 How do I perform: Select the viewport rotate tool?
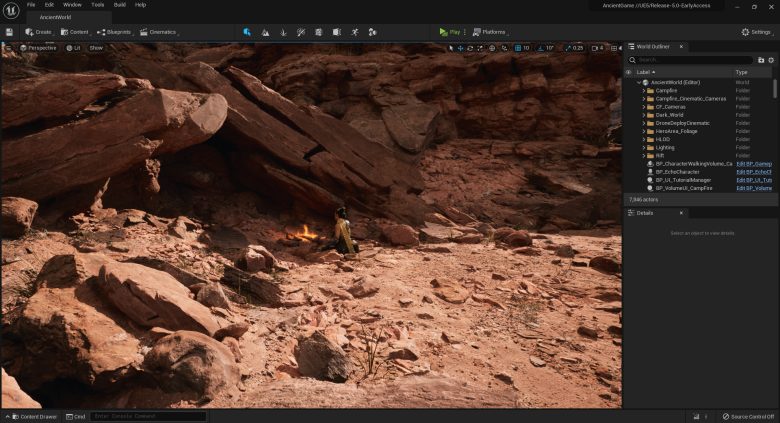pos(470,48)
